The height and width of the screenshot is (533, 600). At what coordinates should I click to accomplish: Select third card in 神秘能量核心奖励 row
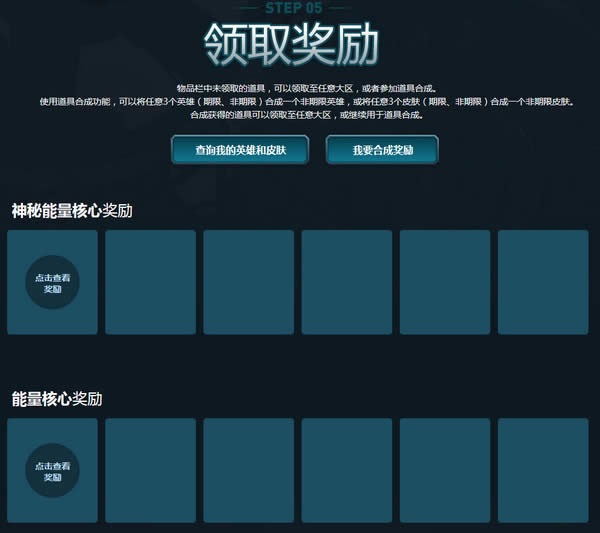tap(248, 282)
